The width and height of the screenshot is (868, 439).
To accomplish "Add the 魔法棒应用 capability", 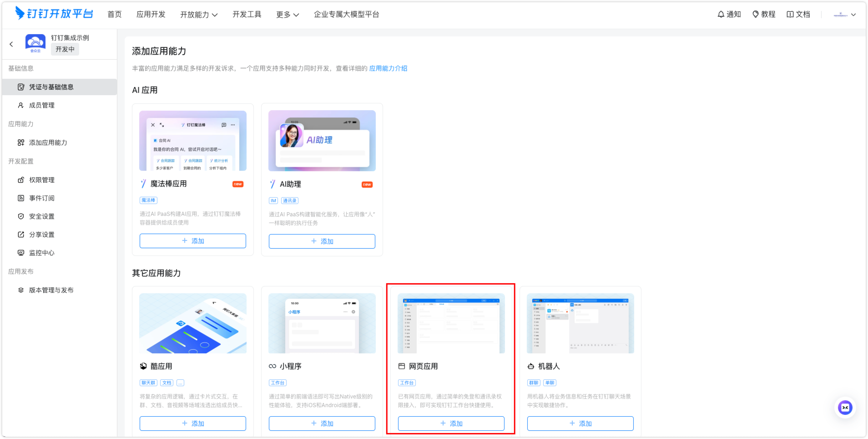I will (x=193, y=241).
